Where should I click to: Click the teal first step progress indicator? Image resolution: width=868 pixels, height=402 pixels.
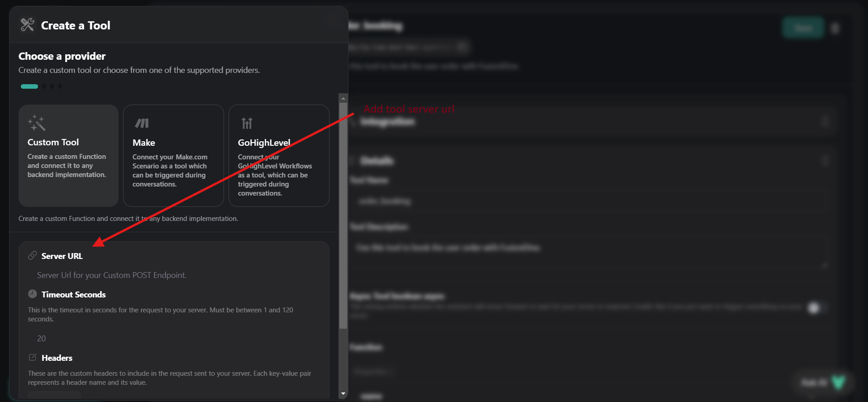point(29,86)
